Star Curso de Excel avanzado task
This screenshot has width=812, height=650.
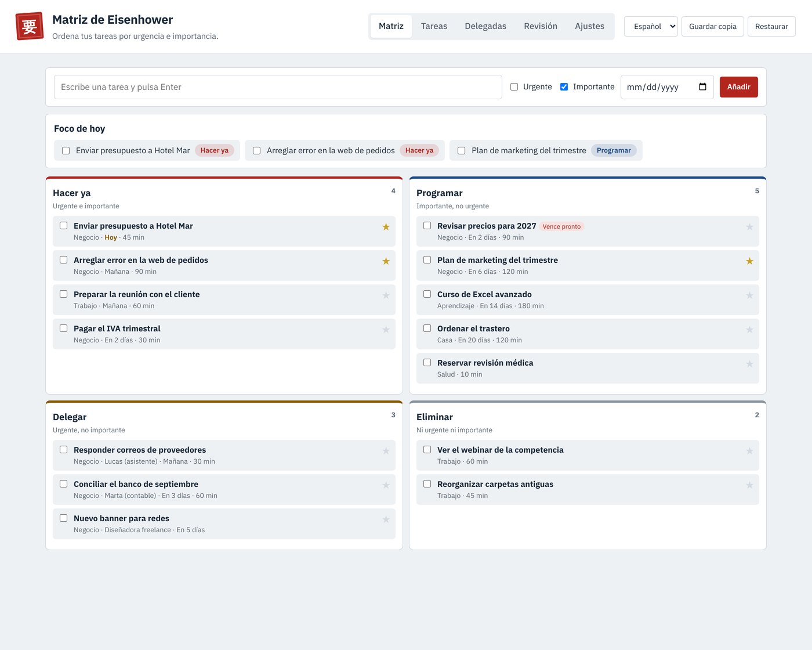click(749, 295)
